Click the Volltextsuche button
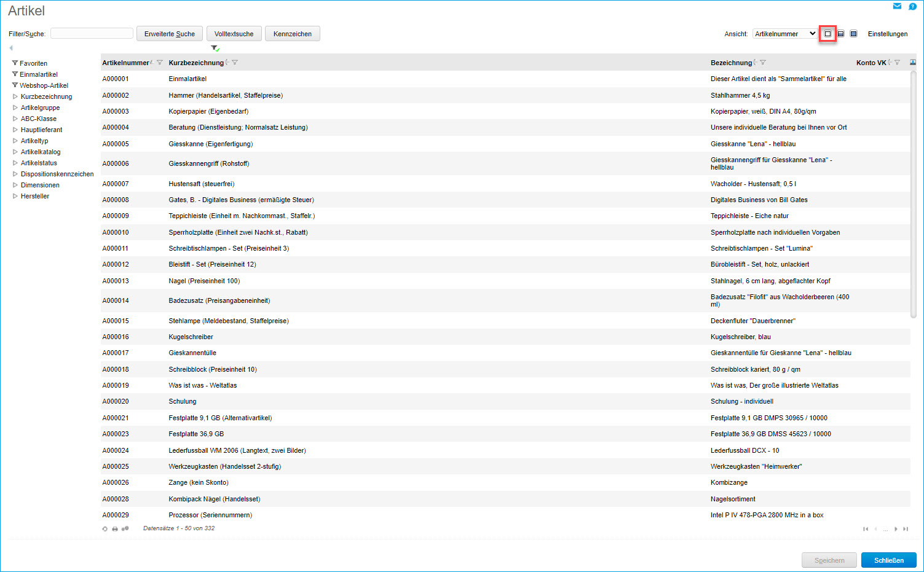 tap(234, 34)
